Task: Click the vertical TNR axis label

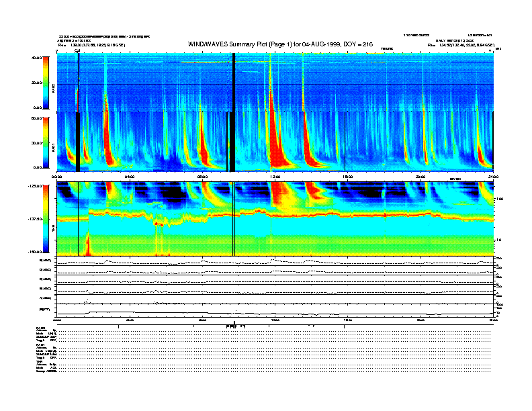Action: (x=53, y=230)
